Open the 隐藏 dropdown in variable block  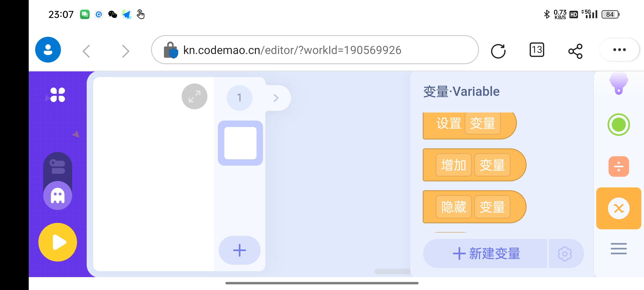coord(453,207)
